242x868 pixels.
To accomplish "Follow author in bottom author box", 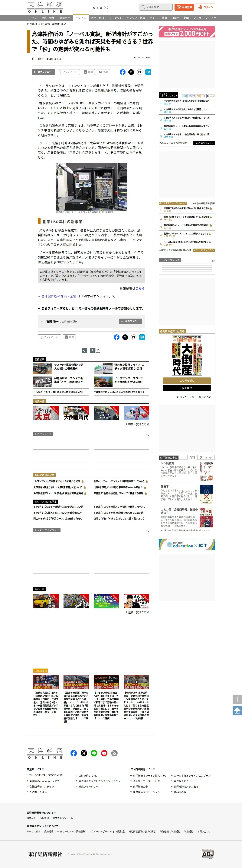I will tap(131, 321).
